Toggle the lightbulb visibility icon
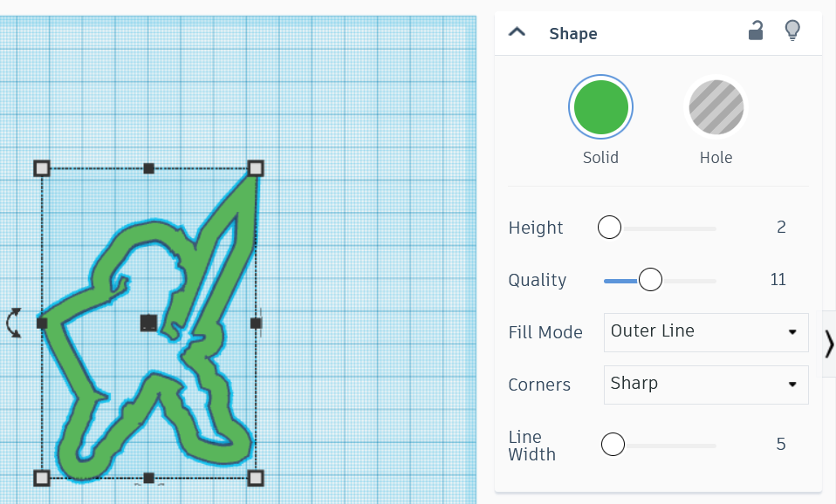Screen dimensions: 836x504 (x=792, y=31)
